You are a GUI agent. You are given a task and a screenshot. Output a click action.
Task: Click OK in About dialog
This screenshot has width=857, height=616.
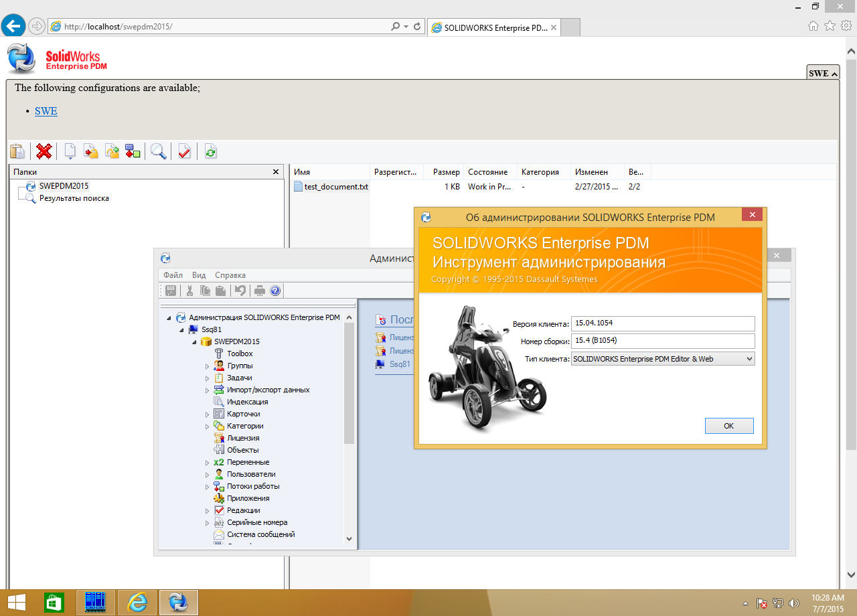click(x=729, y=426)
